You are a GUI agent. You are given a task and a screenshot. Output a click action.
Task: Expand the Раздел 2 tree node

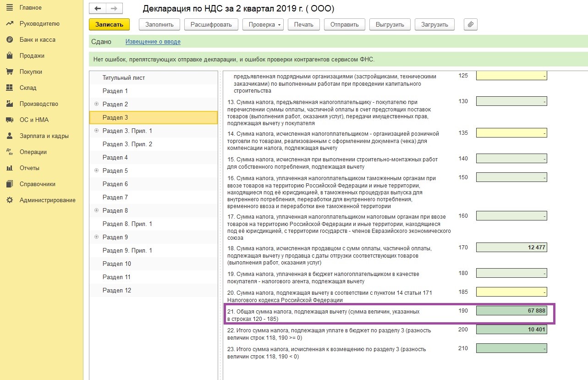point(96,104)
